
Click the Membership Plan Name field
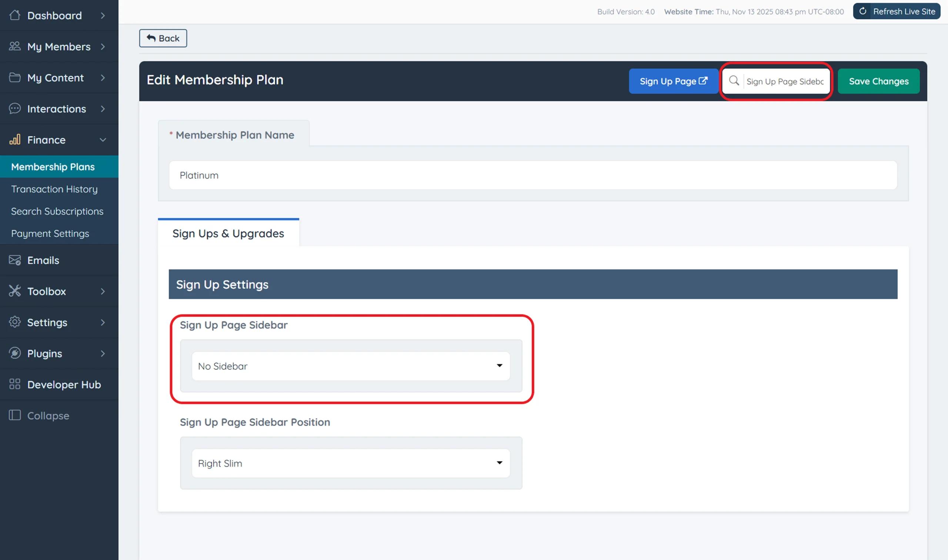pyautogui.click(x=533, y=175)
